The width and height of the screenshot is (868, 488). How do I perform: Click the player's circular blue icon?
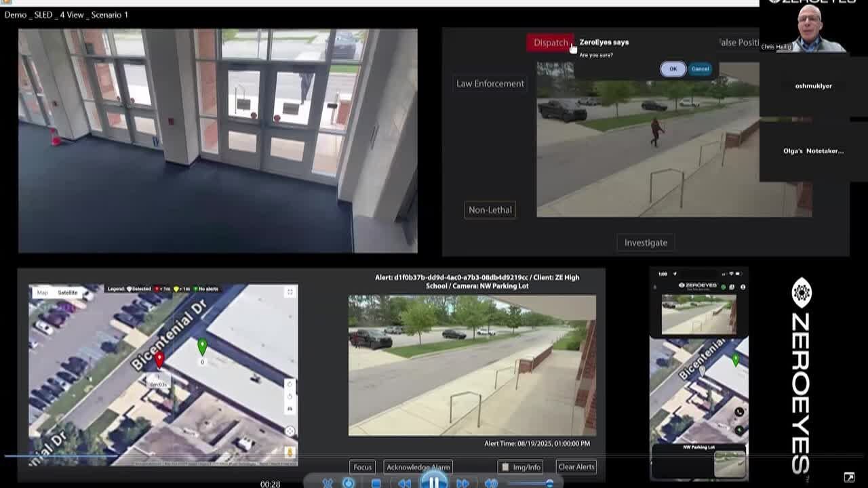pyautogui.click(x=349, y=483)
